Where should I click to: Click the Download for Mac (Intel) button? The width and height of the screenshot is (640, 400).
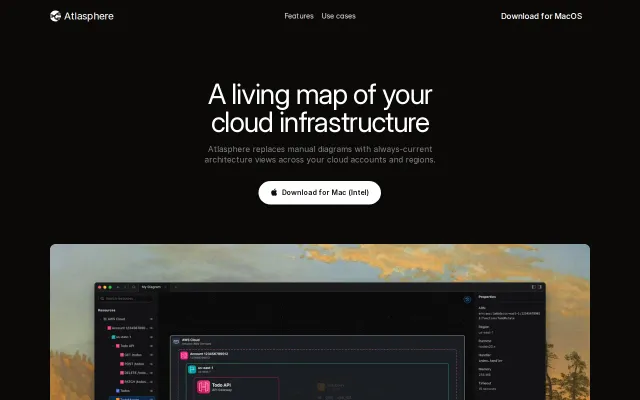click(320, 193)
